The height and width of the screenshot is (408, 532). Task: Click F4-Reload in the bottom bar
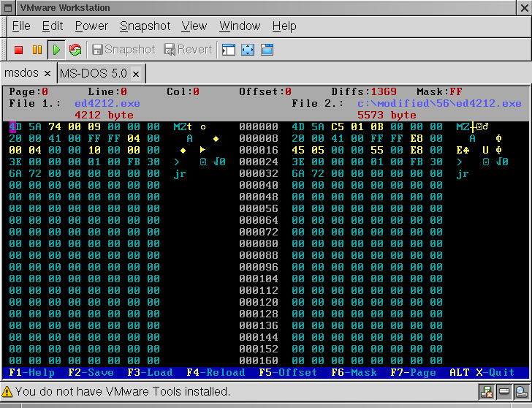(x=216, y=372)
